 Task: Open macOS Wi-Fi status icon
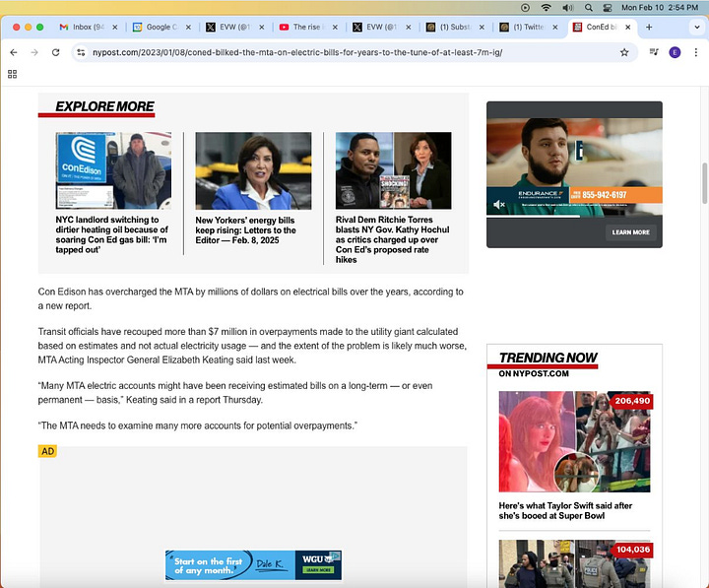click(x=547, y=7)
